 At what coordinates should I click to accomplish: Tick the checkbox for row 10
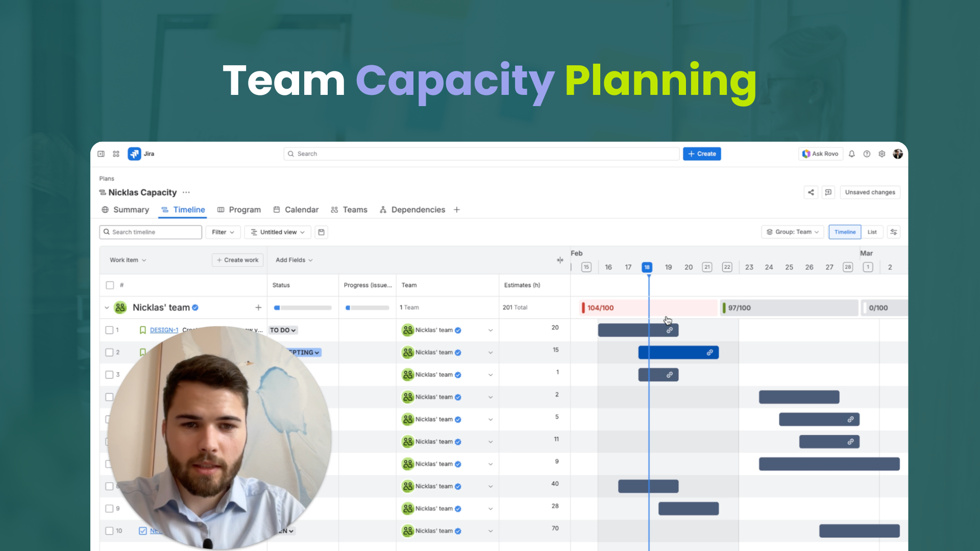click(x=109, y=531)
